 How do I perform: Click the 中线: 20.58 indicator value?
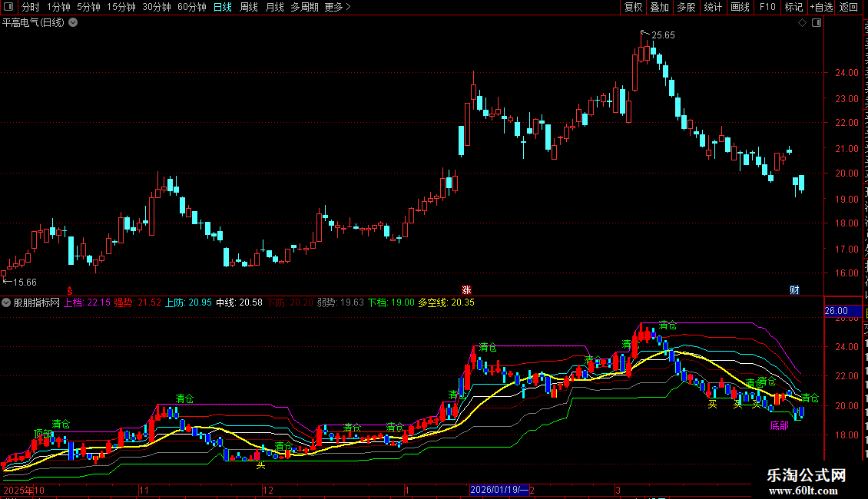pyautogui.click(x=239, y=302)
